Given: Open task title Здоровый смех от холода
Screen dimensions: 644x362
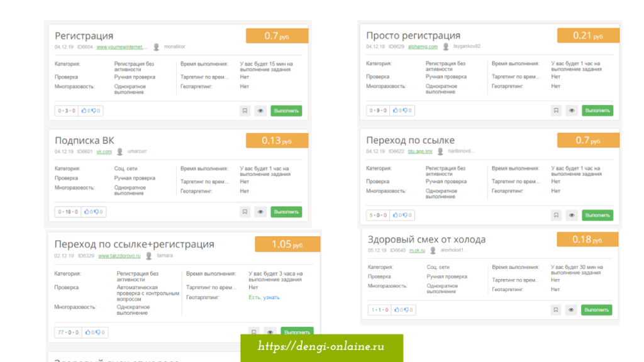Looking at the screenshot, I should [x=426, y=239].
